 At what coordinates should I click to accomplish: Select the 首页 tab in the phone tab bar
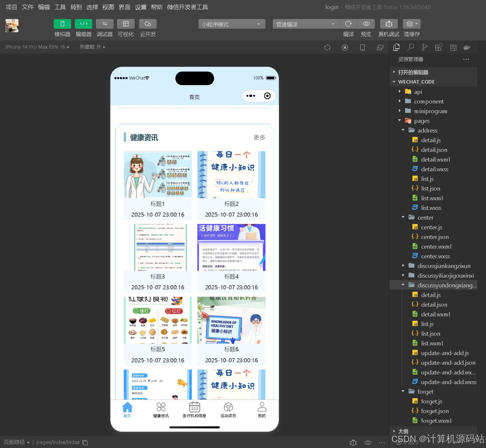(x=127, y=410)
